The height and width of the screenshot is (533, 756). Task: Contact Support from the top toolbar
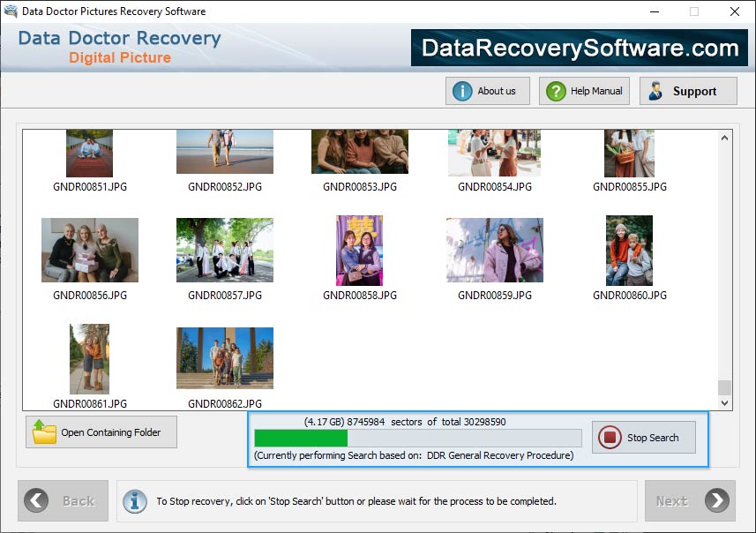point(688,90)
